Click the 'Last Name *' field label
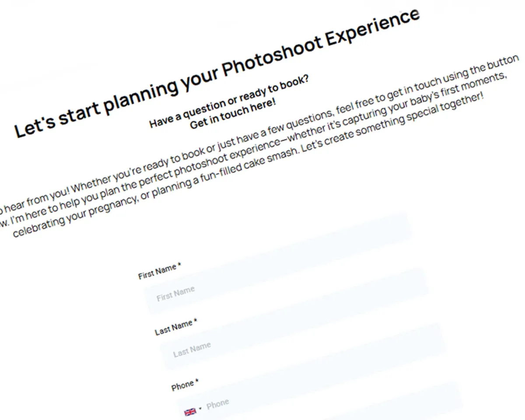 pyautogui.click(x=176, y=327)
